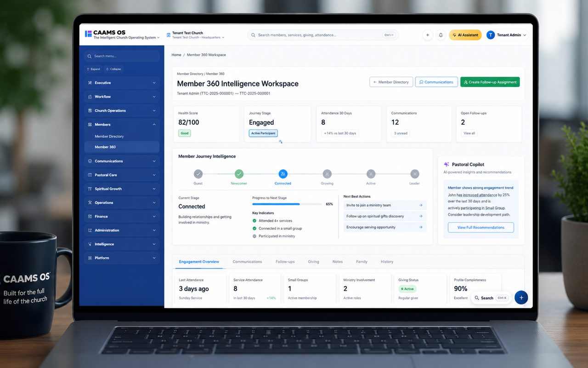Select the Leader stage icon
Screen dimensions: 588x368
pyautogui.click(x=415, y=174)
